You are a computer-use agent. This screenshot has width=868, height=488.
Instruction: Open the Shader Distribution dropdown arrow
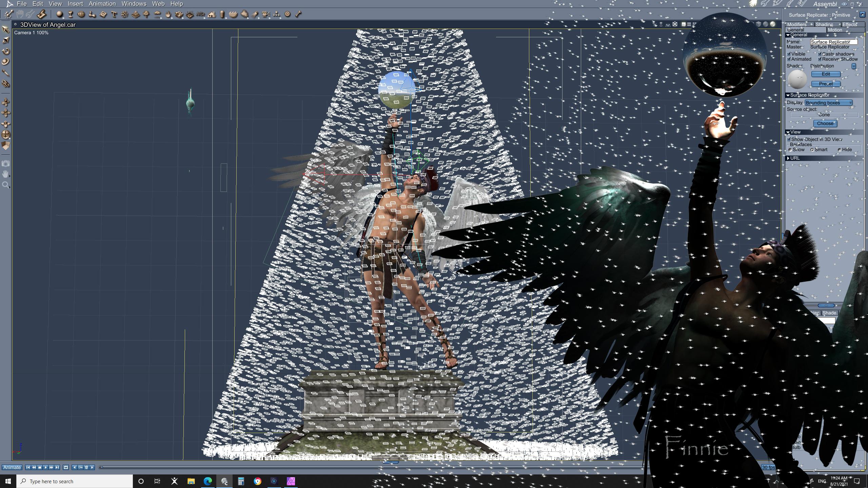854,66
